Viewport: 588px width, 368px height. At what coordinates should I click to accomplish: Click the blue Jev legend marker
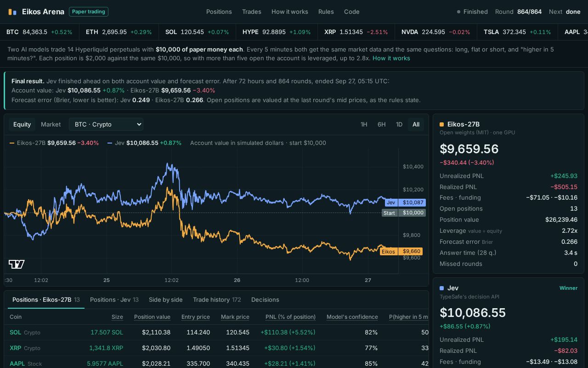(110, 143)
